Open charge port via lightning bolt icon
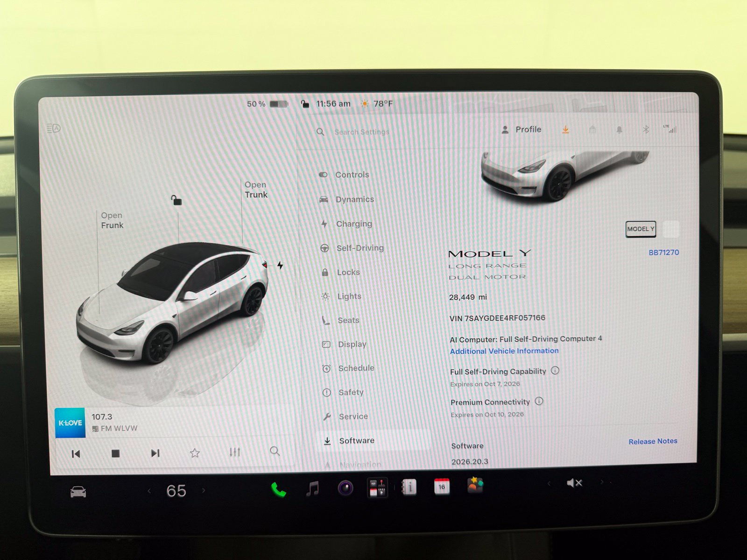Viewport: 747px width, 560px height. click(x=280, y=265)
